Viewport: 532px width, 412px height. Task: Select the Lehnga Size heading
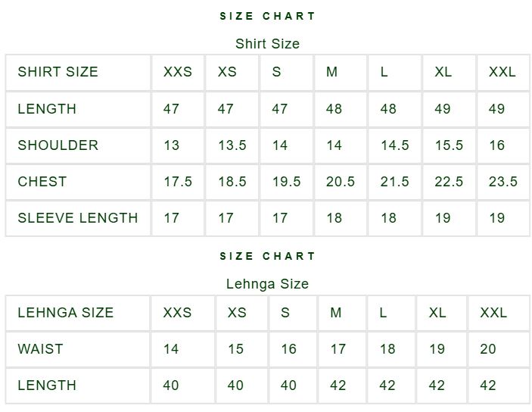pos(267,284)
